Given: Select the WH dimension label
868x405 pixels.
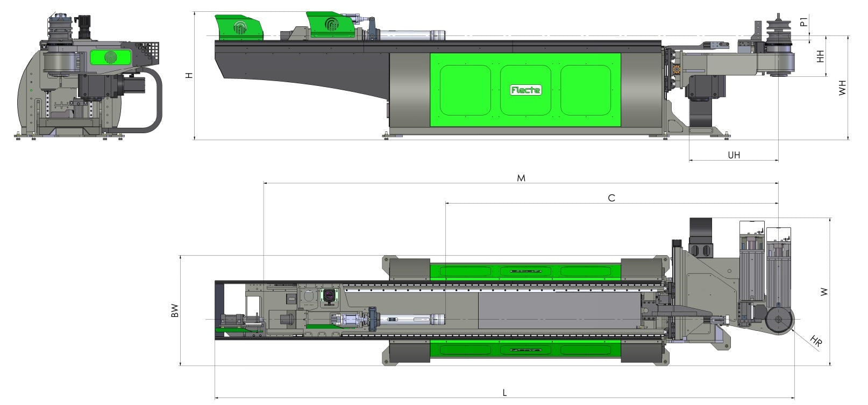Looking at the screenshot, I should (842, 88).
